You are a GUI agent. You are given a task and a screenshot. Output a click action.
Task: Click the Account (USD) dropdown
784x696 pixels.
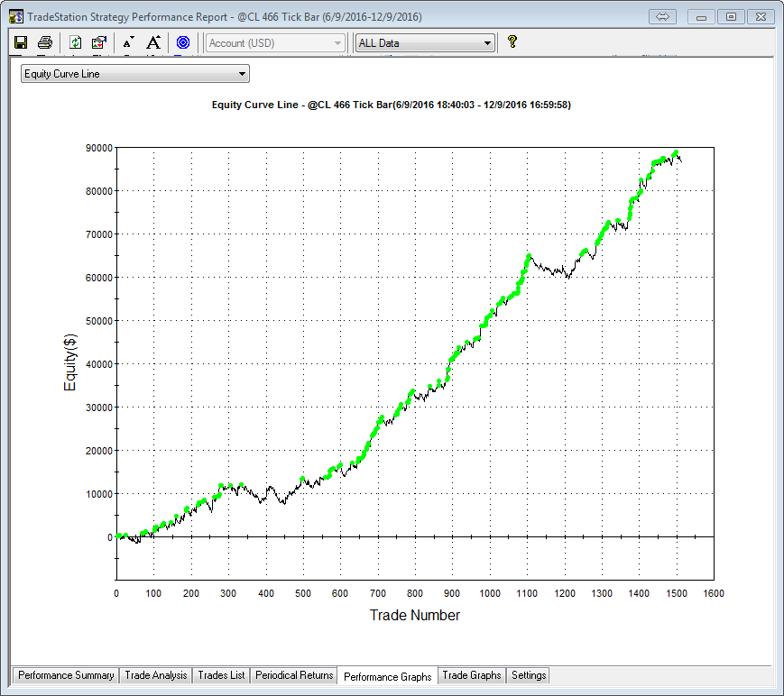[x=275, y=43]
